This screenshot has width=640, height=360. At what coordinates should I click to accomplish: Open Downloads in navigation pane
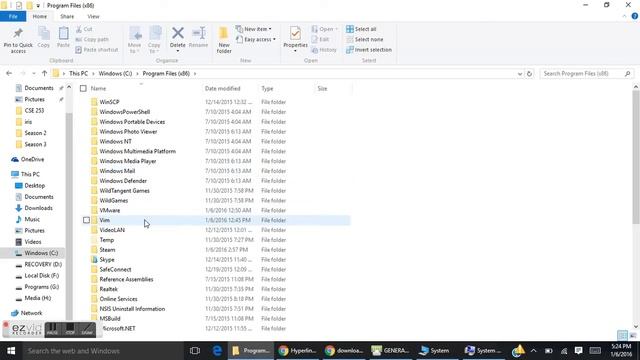click(38, 208)
